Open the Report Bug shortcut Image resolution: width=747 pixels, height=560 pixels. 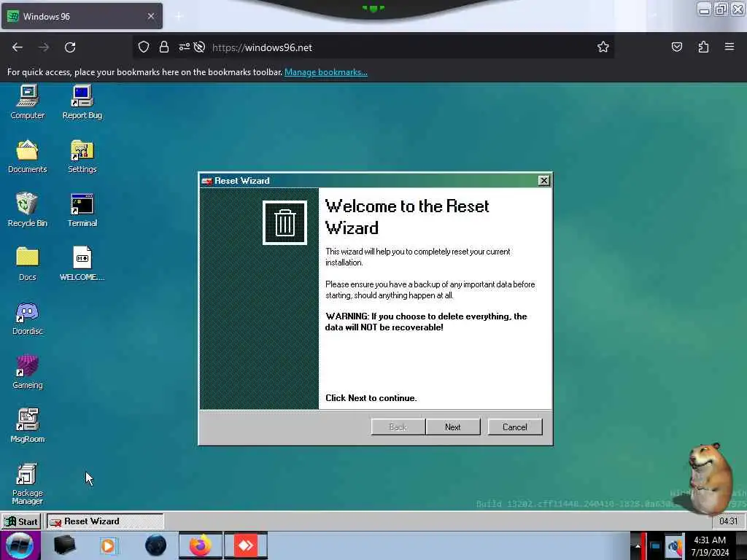82,102
